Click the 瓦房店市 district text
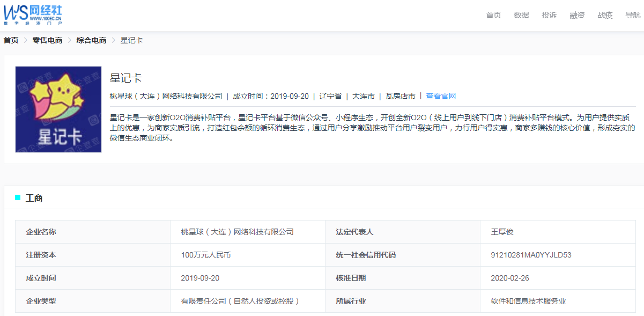 pos(400,97)
